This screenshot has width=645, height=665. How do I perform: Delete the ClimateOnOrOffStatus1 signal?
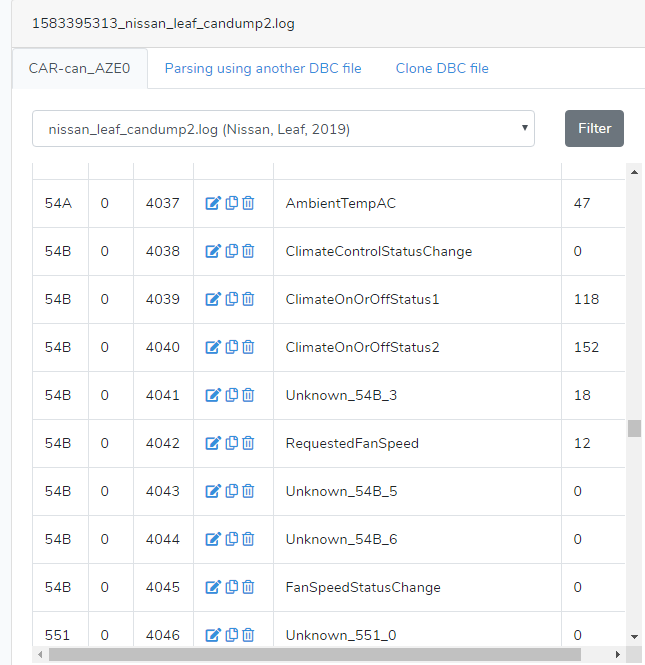tap(248, 299)
